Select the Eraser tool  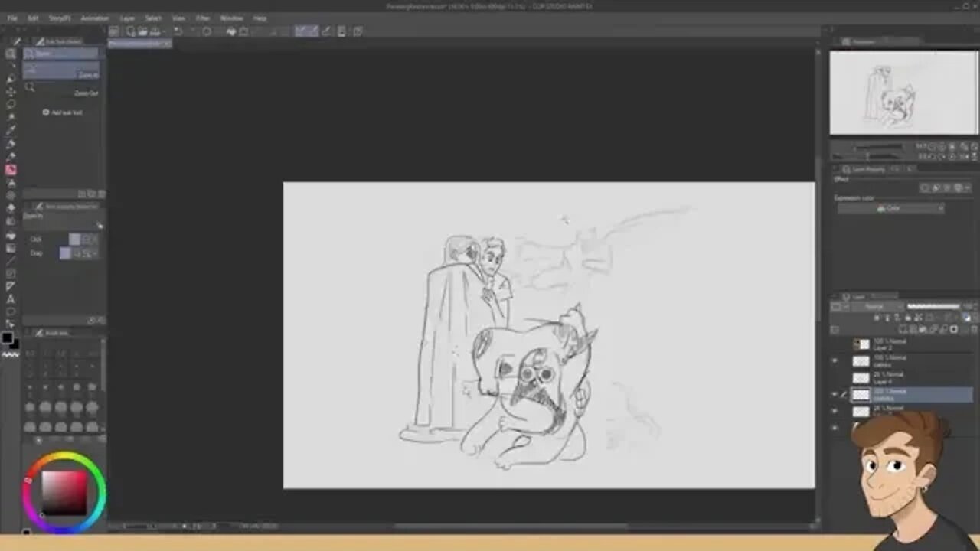click(11, 208)
